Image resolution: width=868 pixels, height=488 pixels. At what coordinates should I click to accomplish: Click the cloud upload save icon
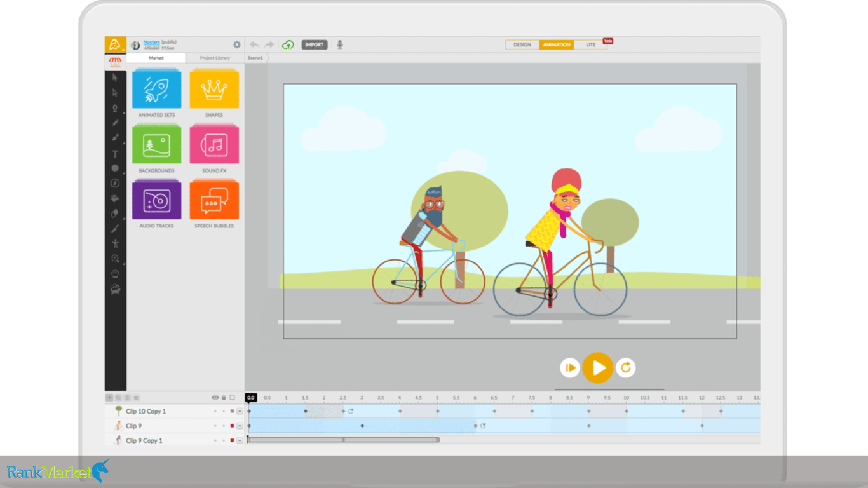[x=288, y=44]
